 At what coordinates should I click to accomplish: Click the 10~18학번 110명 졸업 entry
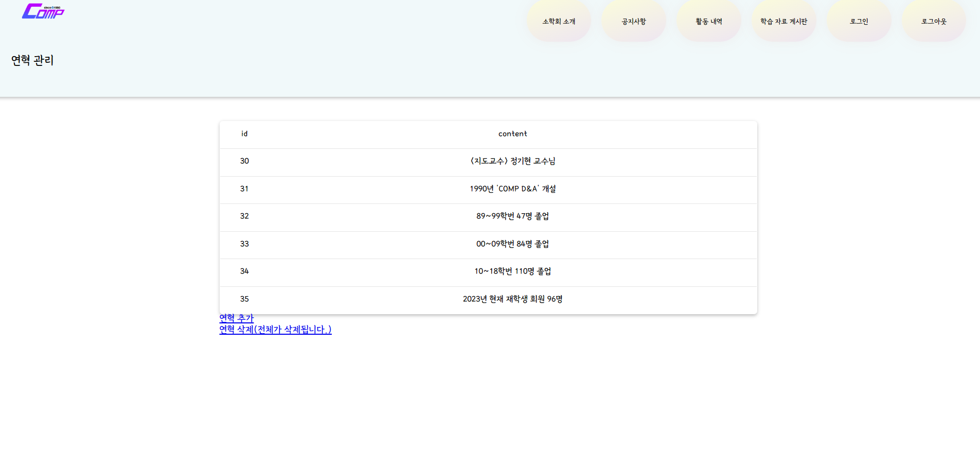[512, 271]
